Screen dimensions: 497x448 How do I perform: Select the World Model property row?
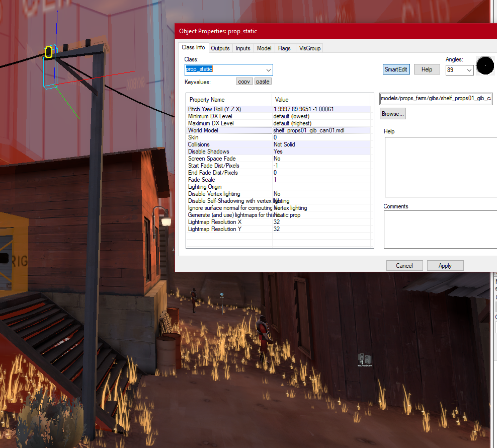coord(278,130)
